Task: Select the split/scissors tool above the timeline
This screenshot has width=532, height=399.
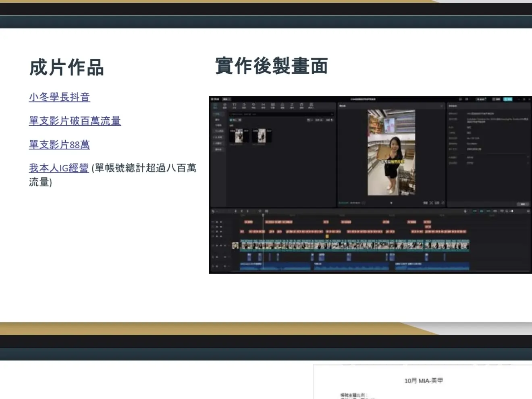Action: 236,210
